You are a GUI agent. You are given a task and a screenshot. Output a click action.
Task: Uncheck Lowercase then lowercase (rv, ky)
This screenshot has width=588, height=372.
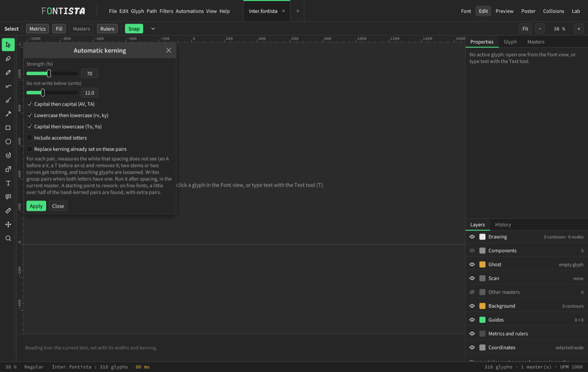[29, 115]
